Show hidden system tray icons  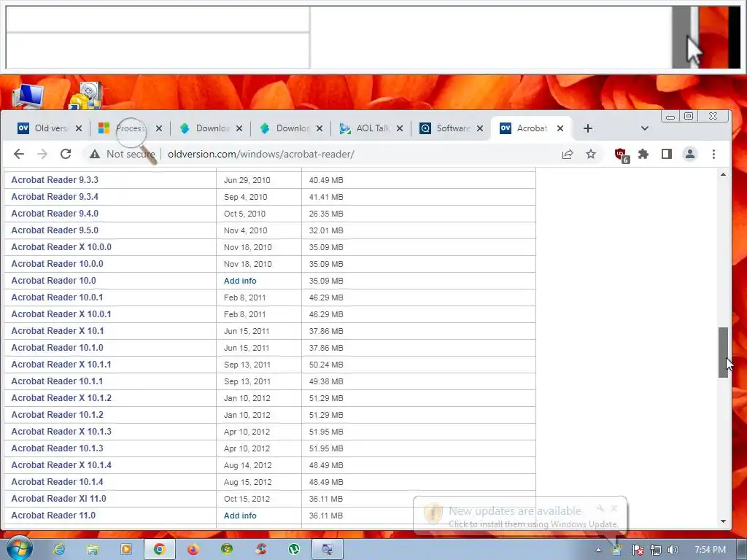pos(598,550)
